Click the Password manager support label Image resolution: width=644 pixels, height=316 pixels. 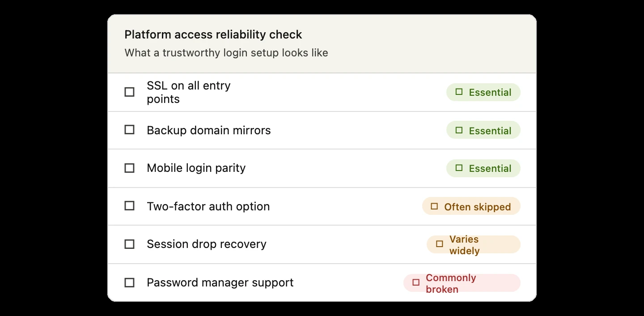pyautogui.click(x=220, y=283)
